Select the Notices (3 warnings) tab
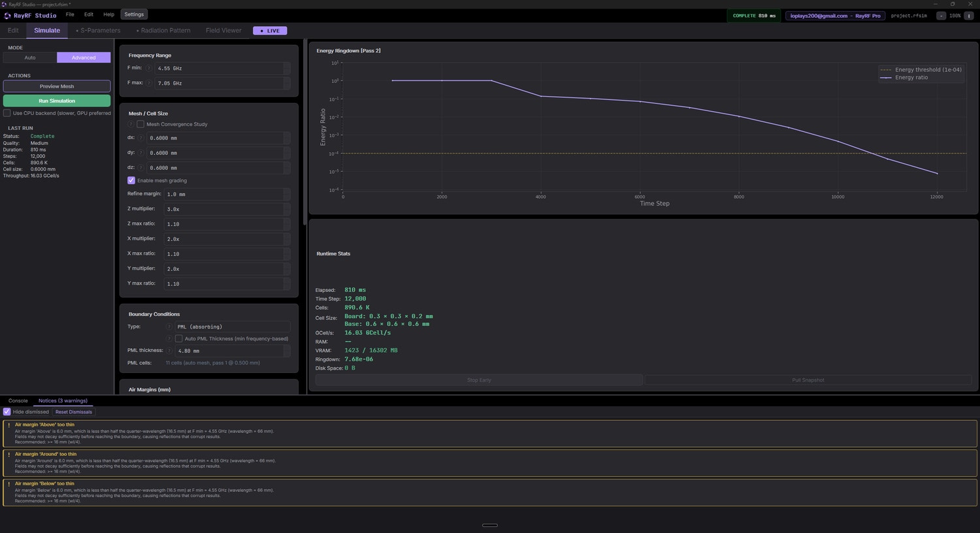The height and width of the screenshot is (533, 980). coord(63,400)
